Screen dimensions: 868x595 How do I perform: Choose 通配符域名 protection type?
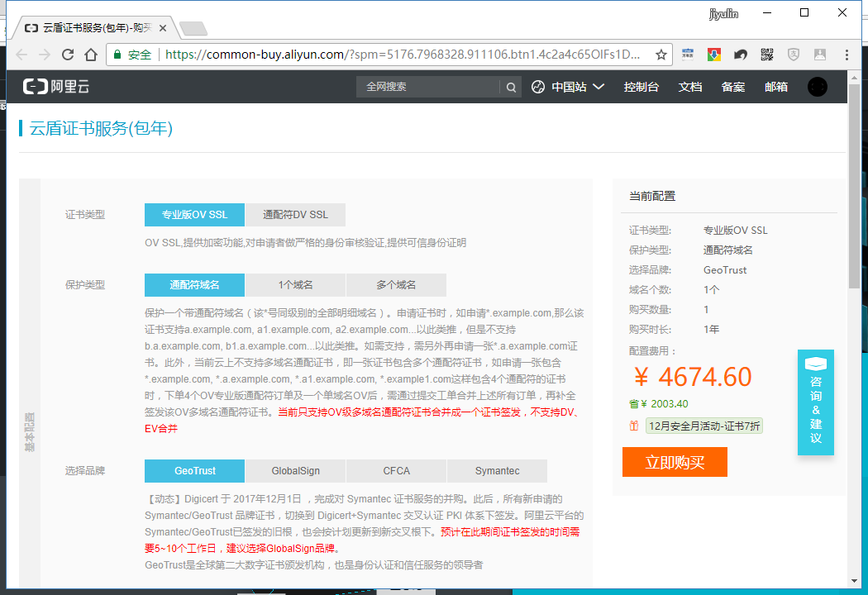point(194,285)
